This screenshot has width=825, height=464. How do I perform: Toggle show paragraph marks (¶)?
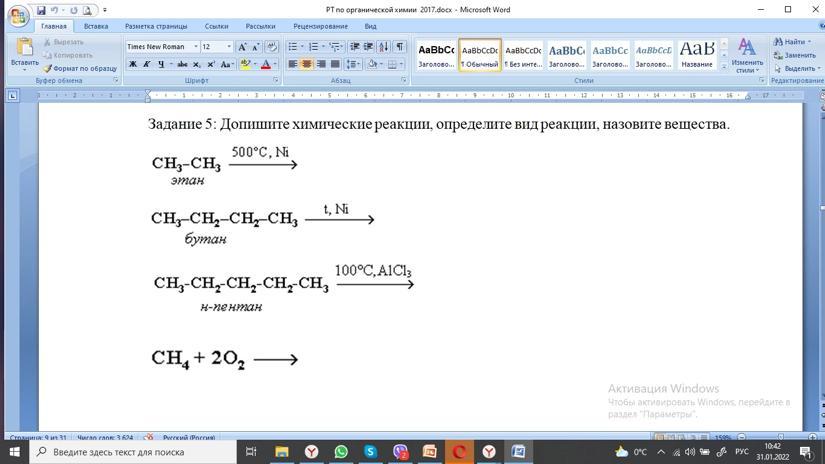[x=400, y=47]
